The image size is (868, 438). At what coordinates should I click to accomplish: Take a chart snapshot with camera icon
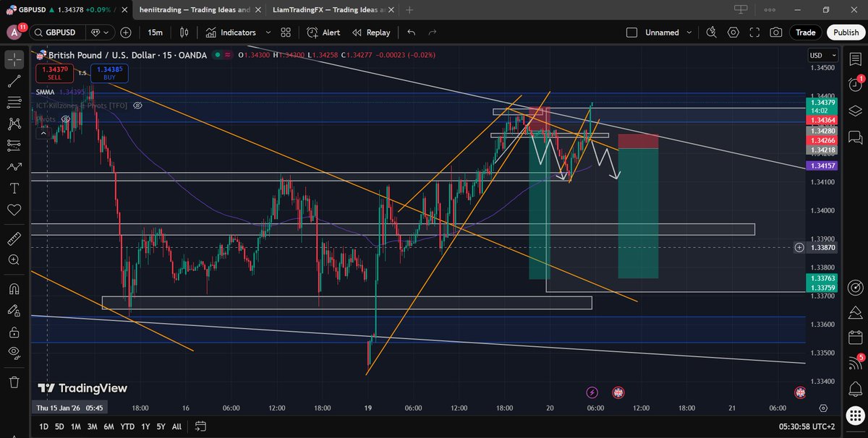776,33
